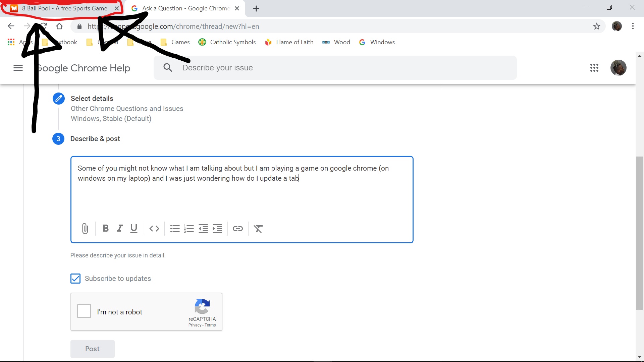Switch to the 8 Ball Pool tab
Viewport: 644px width, 362px height.
coord(65,8)
